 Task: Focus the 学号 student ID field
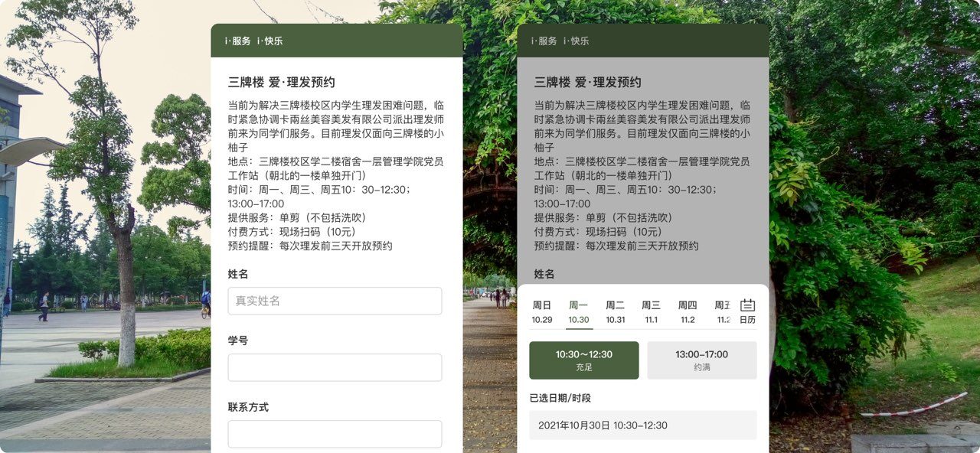335,367
